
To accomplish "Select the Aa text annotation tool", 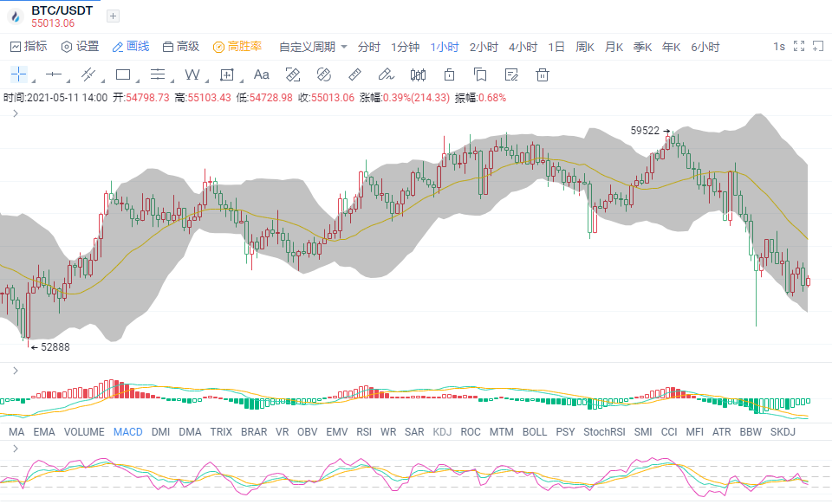I will coord(261,74).
